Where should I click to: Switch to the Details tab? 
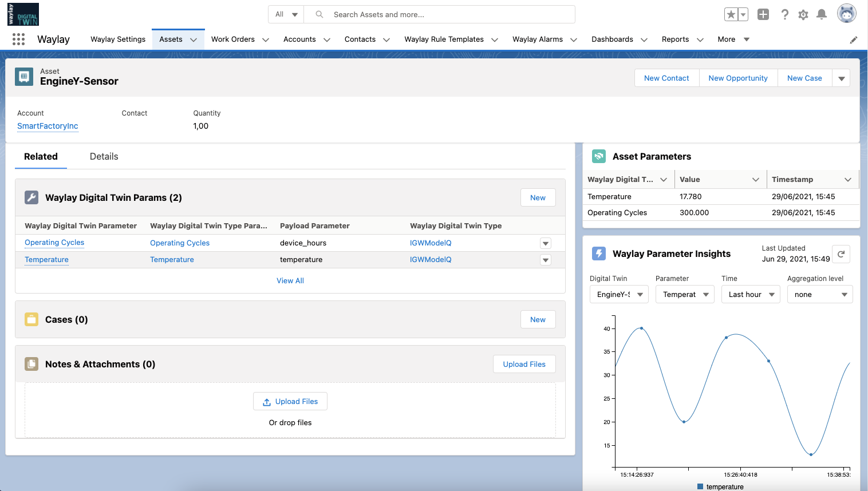point(104,156)
